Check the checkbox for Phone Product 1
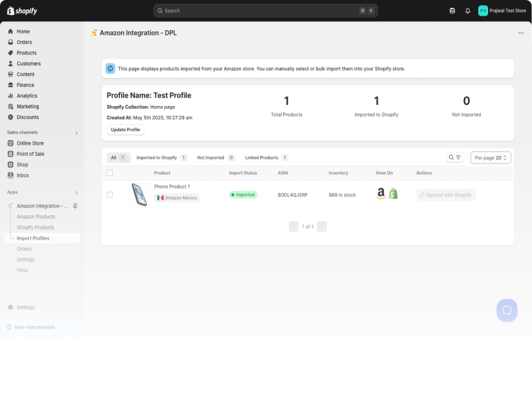Image resolution: width=532 pixels, height=396 pixels. point(110,194)
